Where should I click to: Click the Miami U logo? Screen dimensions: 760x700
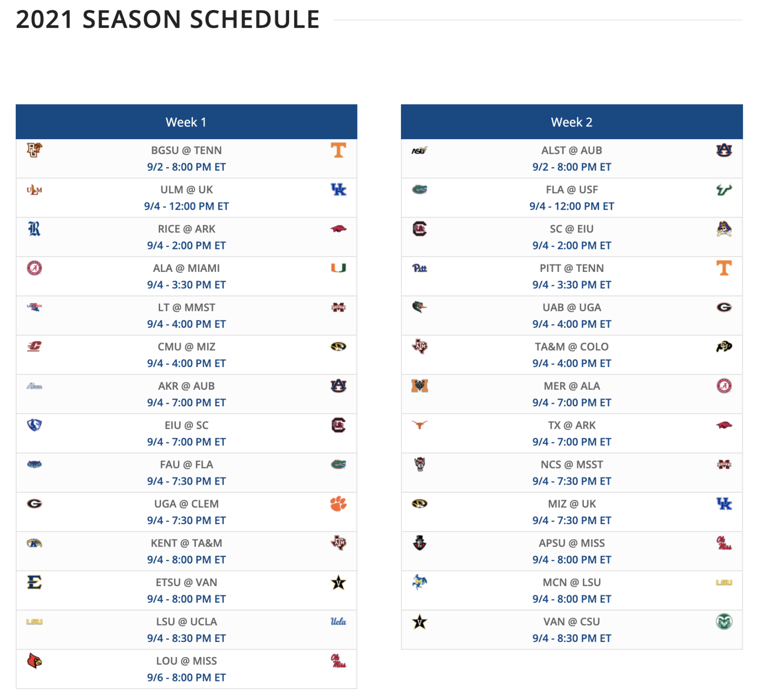(x=338, y=268)
